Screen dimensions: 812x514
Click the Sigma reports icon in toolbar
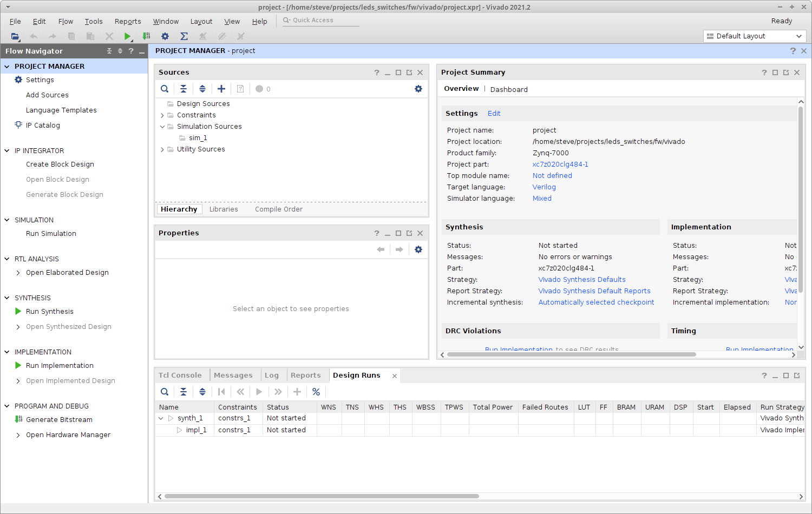(184, 36)
